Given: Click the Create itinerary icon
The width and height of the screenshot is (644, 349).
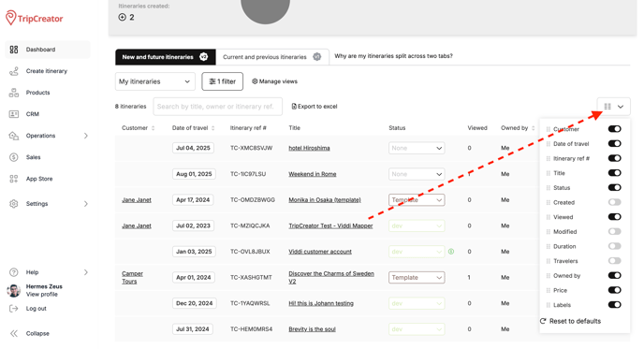Looking at the screenshot, I should (14, 71).
